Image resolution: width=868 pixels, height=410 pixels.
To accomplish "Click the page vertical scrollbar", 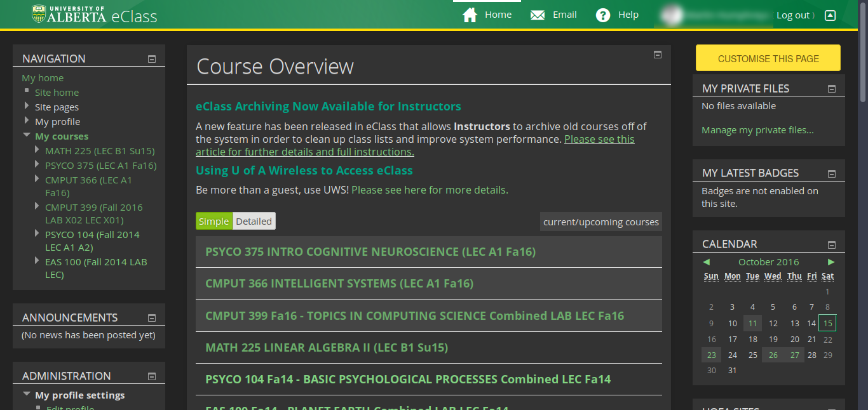I will [863, 51].
